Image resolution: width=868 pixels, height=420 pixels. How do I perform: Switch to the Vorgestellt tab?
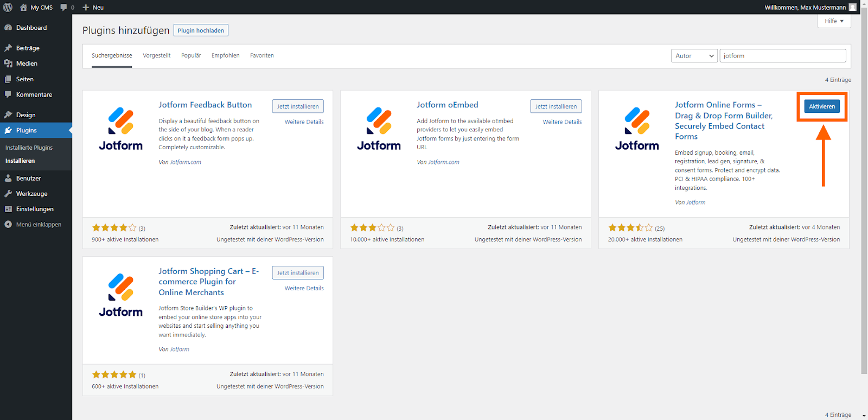(x=157, y=55)
